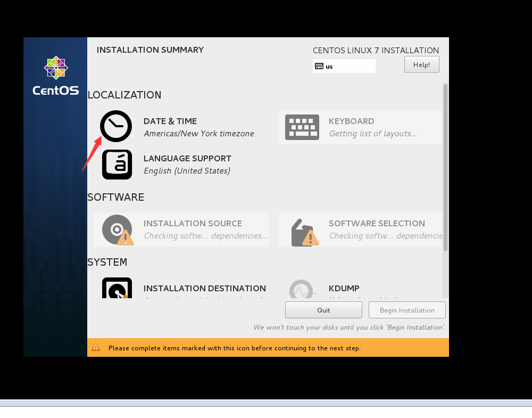Click the SYSTEM section heading
Viewport: 532px width, 418px height.
coord(107,262)
